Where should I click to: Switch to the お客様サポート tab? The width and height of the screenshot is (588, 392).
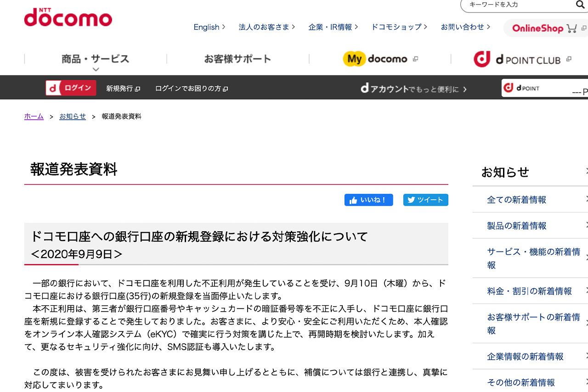(237, 59)
